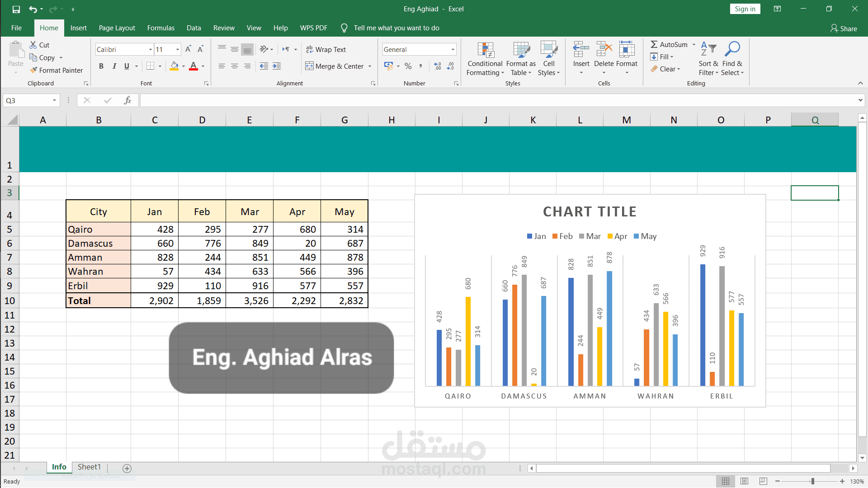
Task: Toggle bold formatting
Action: click(101, 66)
